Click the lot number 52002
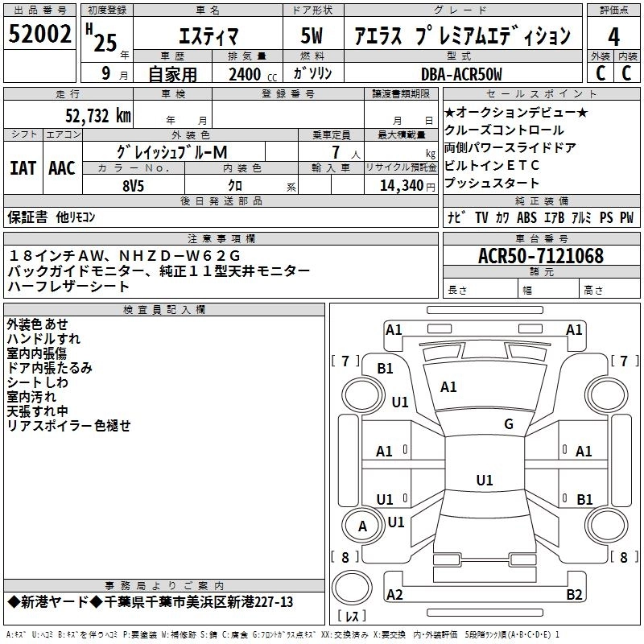The image size is (644, 644). 39,35
